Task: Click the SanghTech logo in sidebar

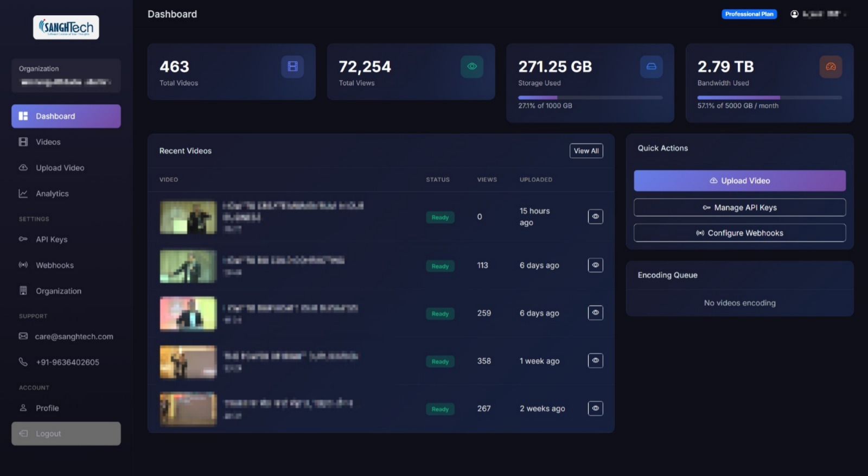Action: (x=66, y=27)
